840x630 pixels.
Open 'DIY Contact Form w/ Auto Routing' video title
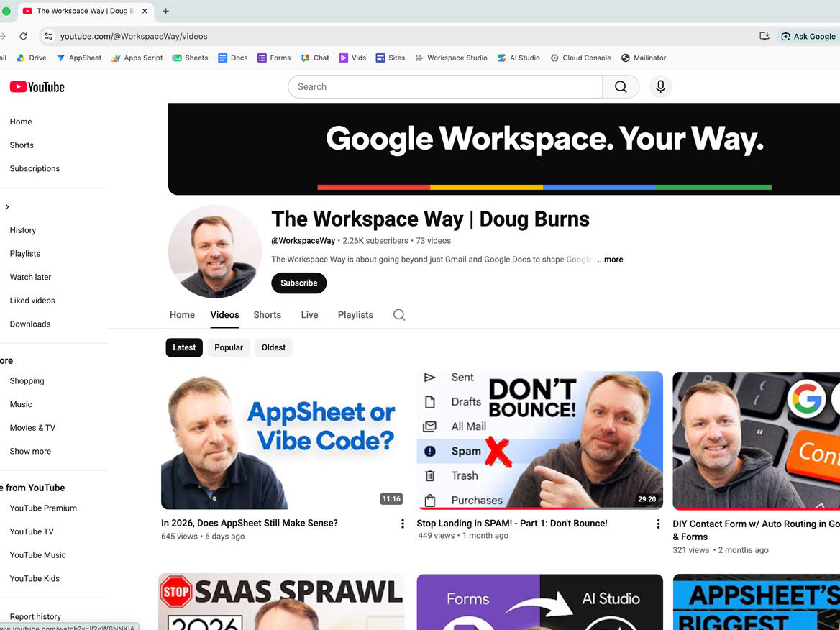pyautogui.click(x=756, y=530)
